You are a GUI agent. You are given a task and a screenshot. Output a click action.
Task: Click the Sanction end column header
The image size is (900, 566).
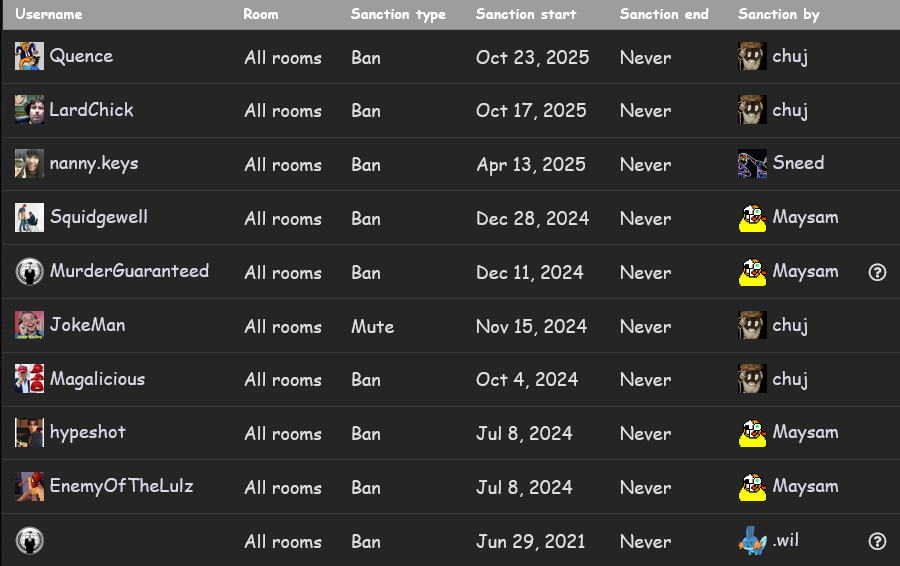[663, 14]
